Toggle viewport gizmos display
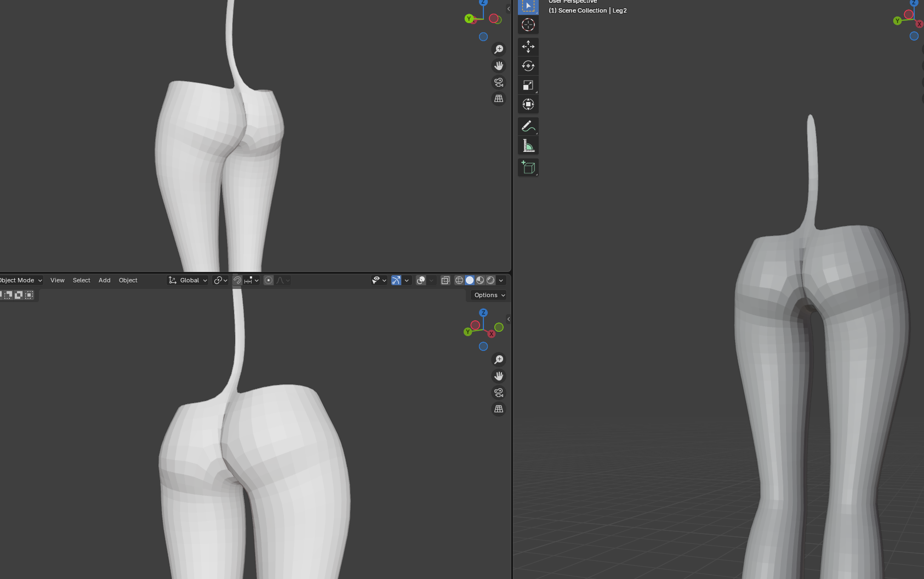The width and height of the screenshot is (924, 579). [x=396, y=280]
